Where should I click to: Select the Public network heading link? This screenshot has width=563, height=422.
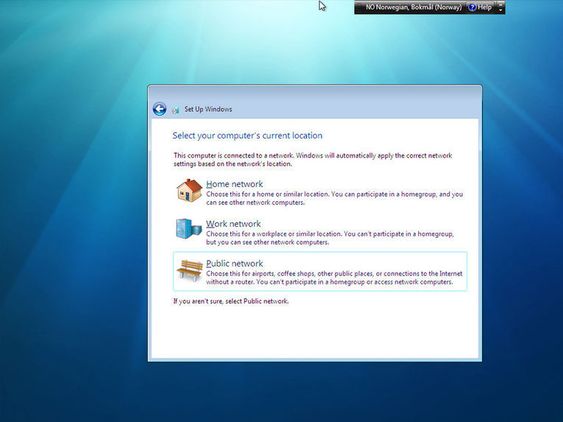pos(234,264)
